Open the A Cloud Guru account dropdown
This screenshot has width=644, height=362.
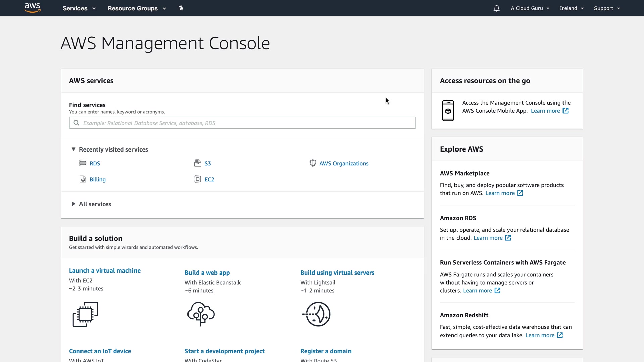click(x=530, y=8)
